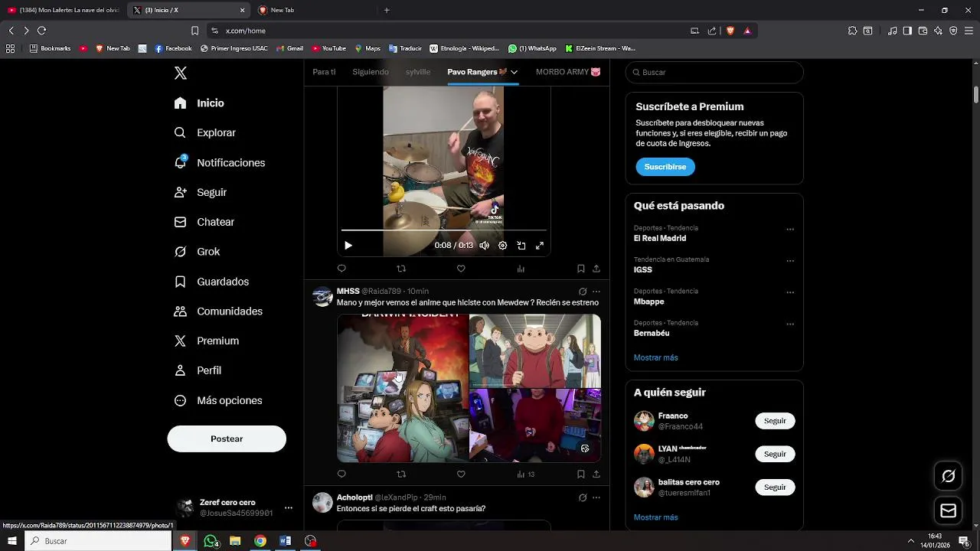
Task: Open YouTube bookmark in bookmarks bar
Action: pyautogui.click(x=328, y=48)
